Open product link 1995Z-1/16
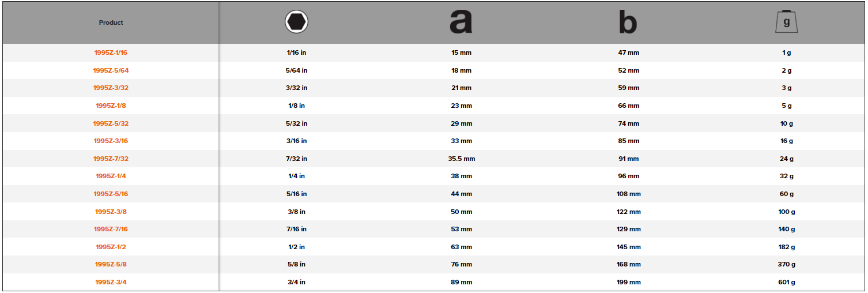This screenshot has width=868, height=293. (x=111, y=53)
